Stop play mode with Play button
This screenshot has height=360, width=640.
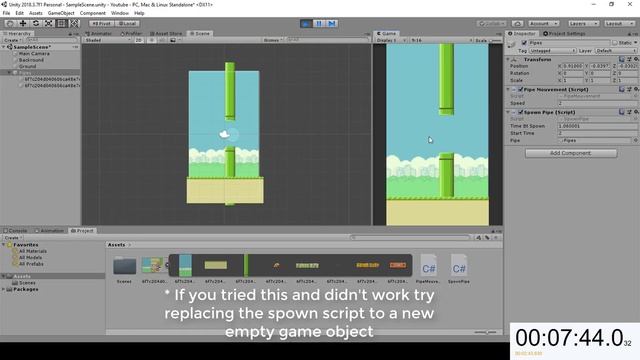click(306, 24)
